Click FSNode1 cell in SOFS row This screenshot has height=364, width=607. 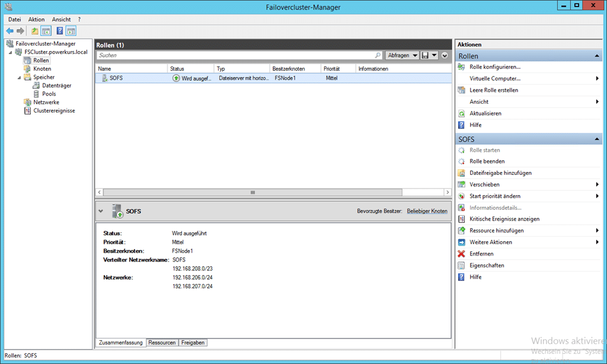click(x=285, y=78)
